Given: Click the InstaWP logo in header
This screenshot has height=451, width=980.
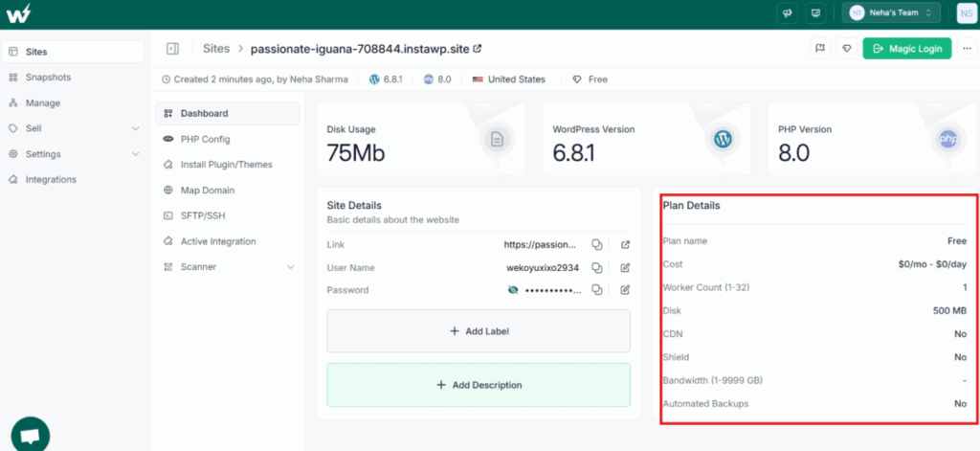Looking at the screenshot, I should [x=18, y=13].
